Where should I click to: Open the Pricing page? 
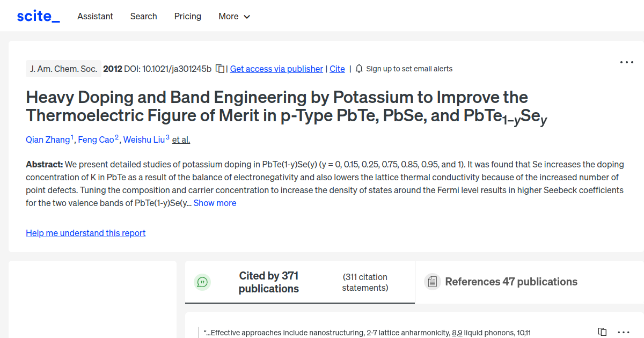tap(187, 16)
